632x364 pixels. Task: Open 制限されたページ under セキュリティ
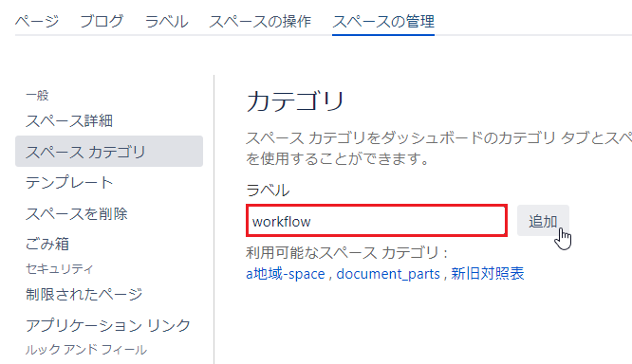84,295
